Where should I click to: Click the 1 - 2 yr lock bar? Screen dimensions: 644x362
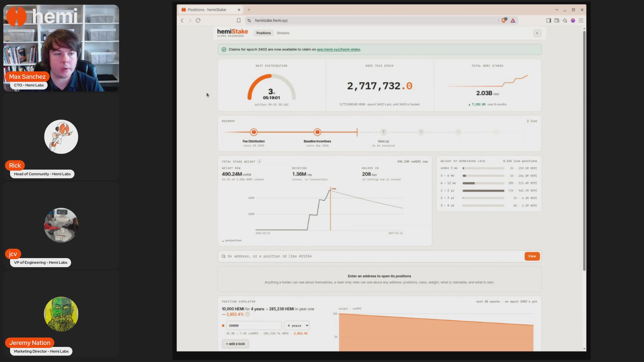tap(483, 191)
